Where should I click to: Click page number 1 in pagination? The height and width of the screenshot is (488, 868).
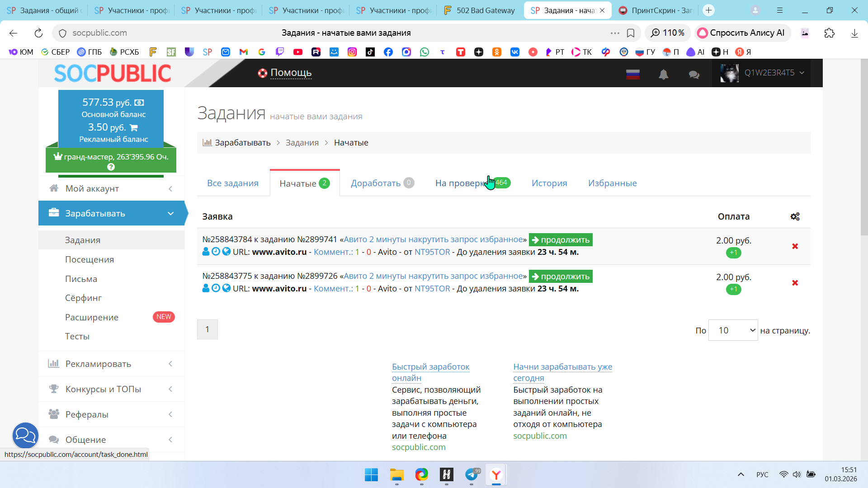click(x=207, y=329)
